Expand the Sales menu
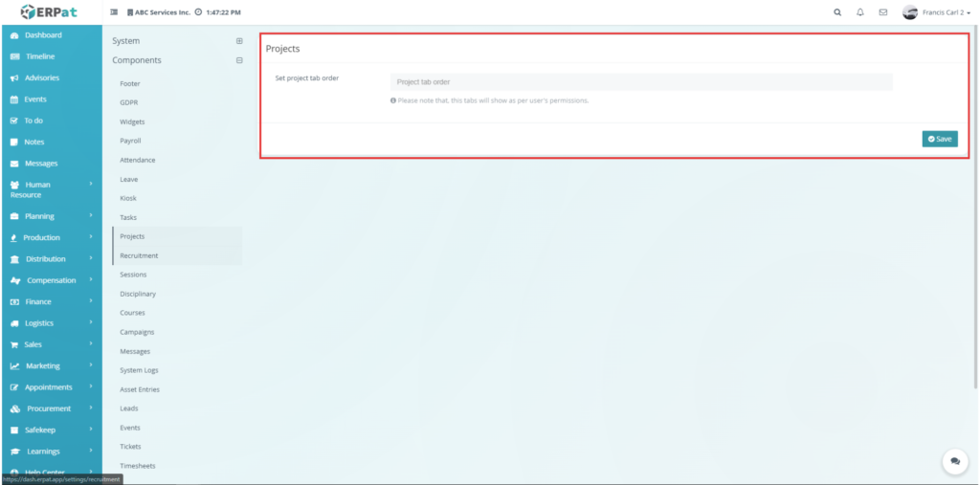980x485 pixels. (x=51, y=344)
